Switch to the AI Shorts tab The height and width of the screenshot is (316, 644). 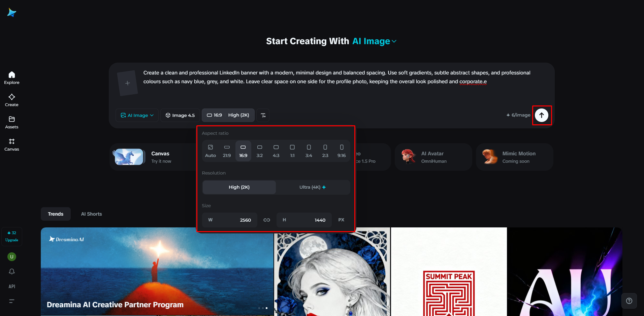tap(91, 214)
